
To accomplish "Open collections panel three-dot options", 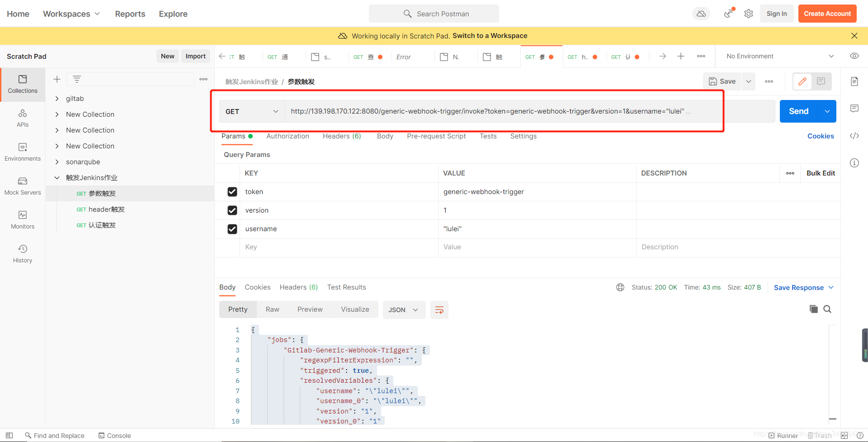I will (203, 79).
